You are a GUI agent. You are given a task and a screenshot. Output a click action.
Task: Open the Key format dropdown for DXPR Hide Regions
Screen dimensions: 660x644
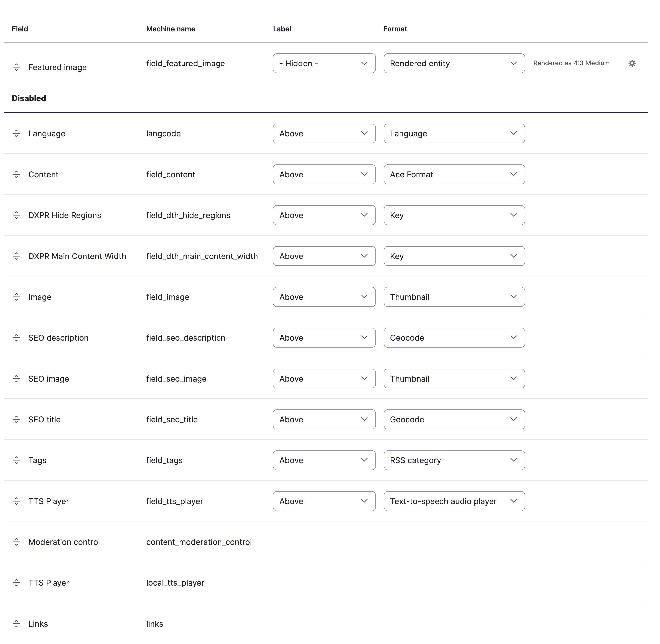pyautogui.click(x=454, y=215)
